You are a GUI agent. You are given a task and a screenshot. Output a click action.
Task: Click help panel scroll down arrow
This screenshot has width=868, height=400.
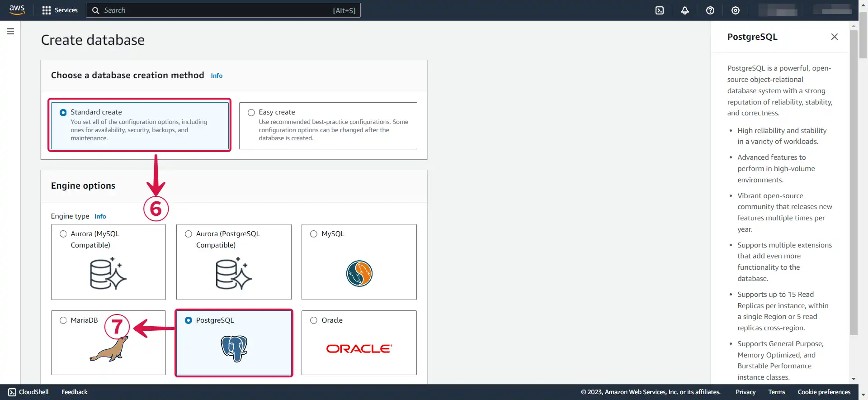(x=854, y=379)
